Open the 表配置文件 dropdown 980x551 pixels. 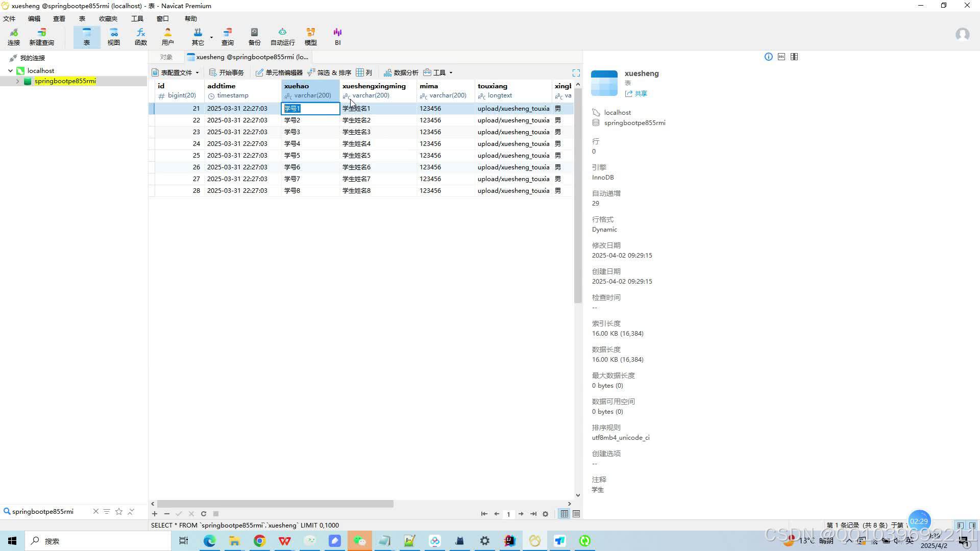pos(176,72)
